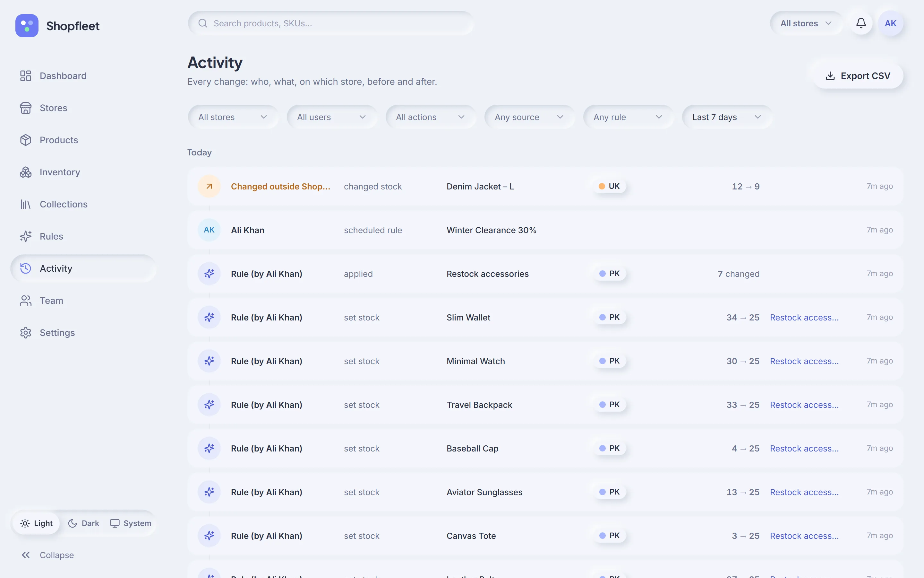This screenshot has width=924, height=578.
Task: Open Restock access... link on Slim Wallet row
Action: (804, 317)
